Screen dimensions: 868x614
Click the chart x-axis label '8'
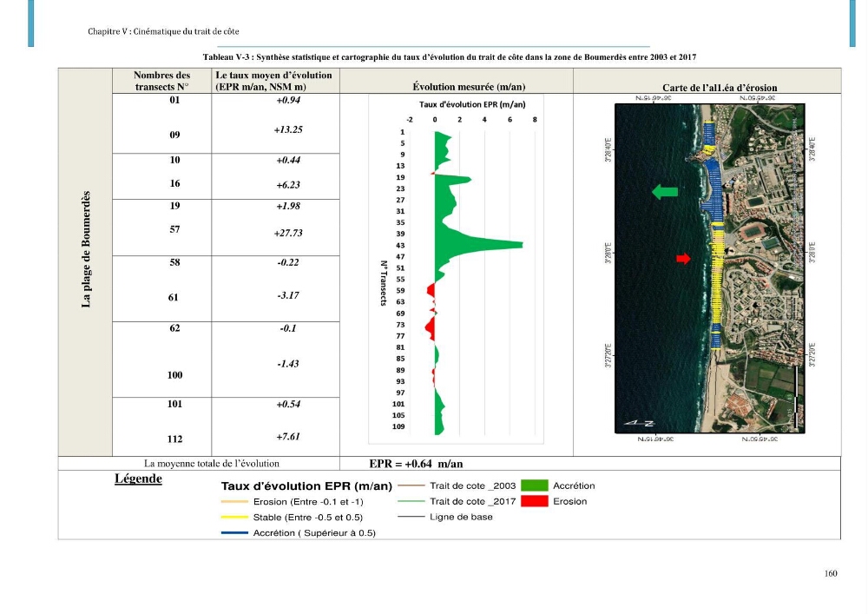pos(535,120)
